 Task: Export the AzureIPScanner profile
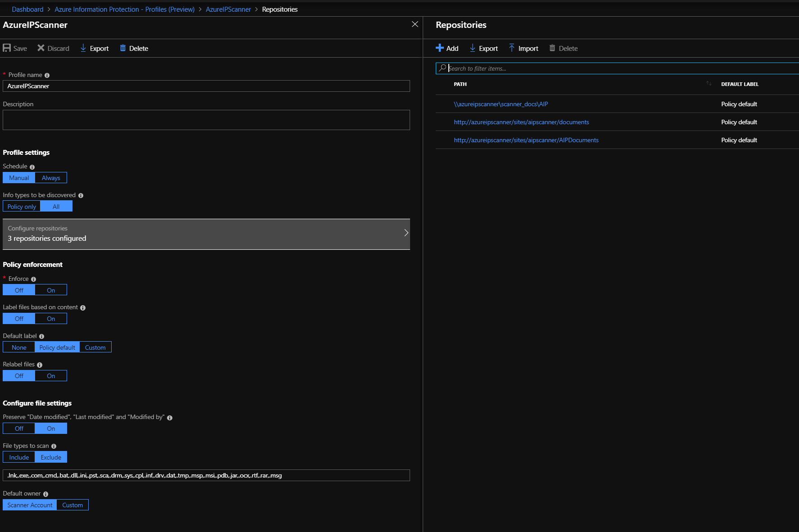[x=95, y=48]
